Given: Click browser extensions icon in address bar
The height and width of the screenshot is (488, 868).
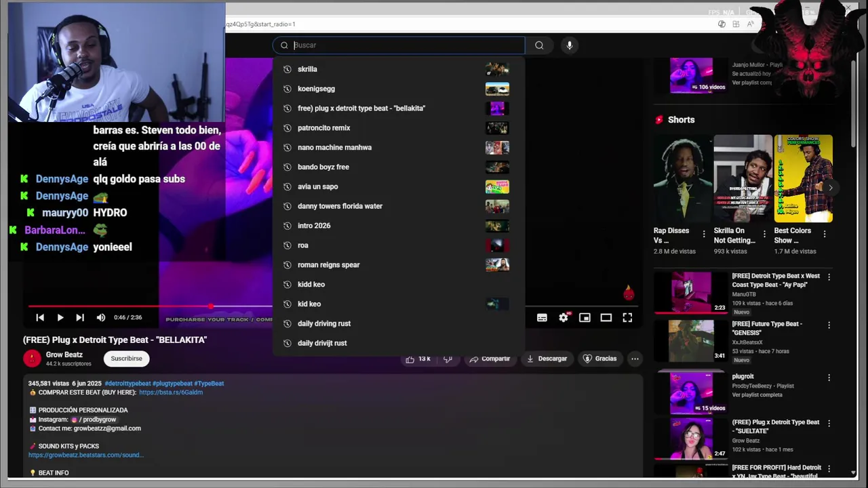Looking at the screenshot, I should pos(736,24).
